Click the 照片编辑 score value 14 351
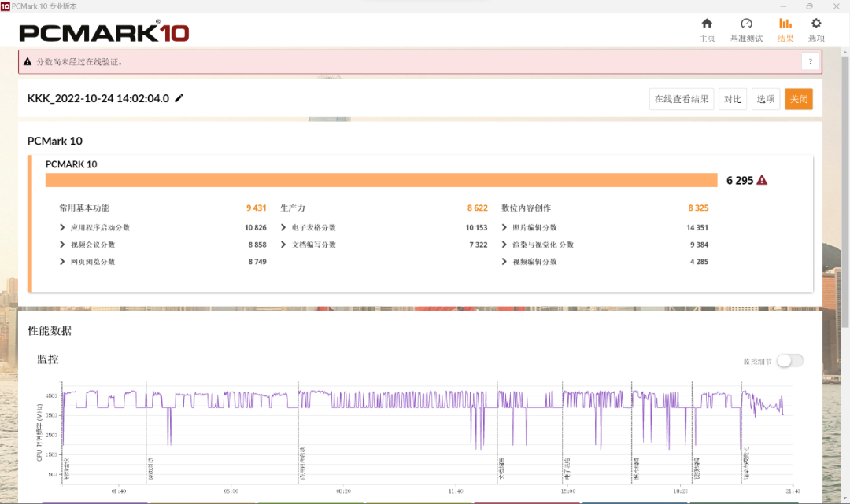 point(697,227)
